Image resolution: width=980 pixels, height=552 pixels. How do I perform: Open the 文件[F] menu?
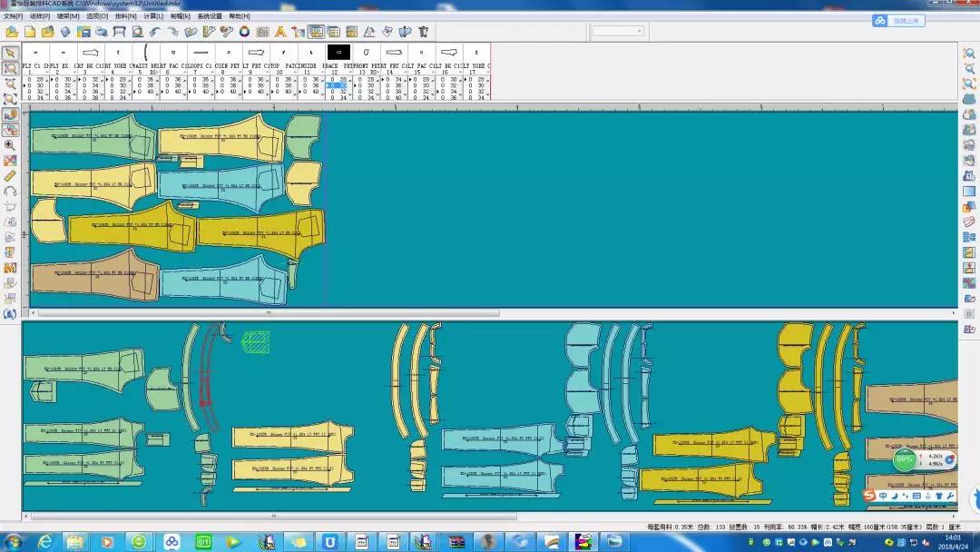(13, 15)
